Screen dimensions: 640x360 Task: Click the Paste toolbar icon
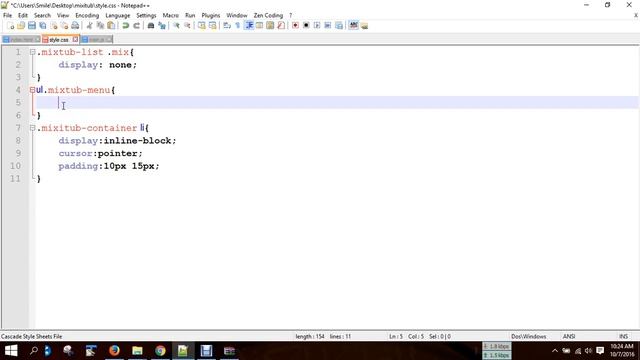[x=111, y=26]
